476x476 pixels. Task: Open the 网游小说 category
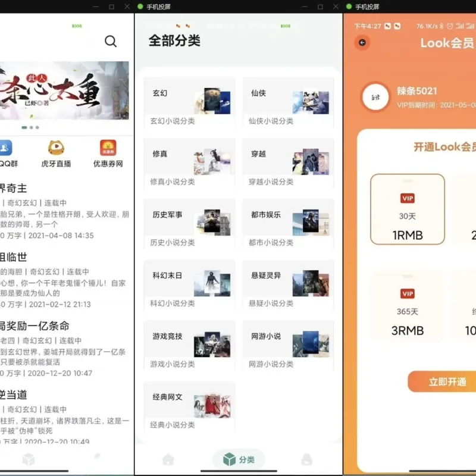click(x=288, y=345)
